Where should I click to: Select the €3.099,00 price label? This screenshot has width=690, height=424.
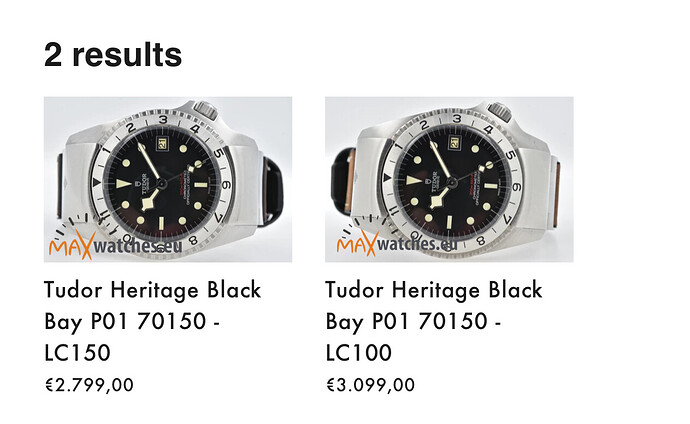(x=371, y=385)
